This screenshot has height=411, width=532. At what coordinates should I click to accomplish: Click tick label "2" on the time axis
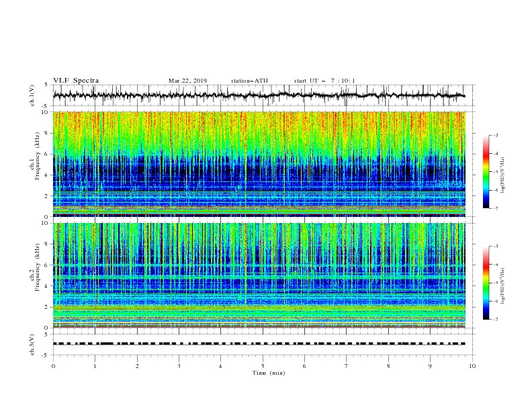click(137, 366)
